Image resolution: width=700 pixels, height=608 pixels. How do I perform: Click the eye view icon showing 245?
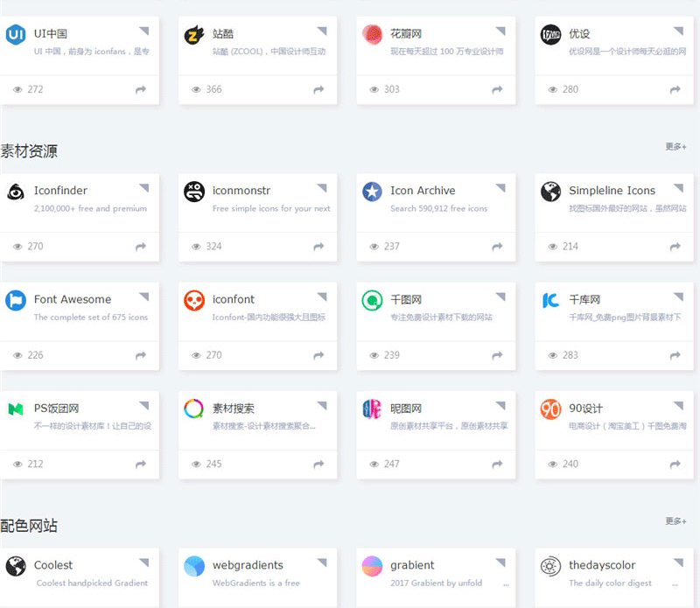point(196,465)
